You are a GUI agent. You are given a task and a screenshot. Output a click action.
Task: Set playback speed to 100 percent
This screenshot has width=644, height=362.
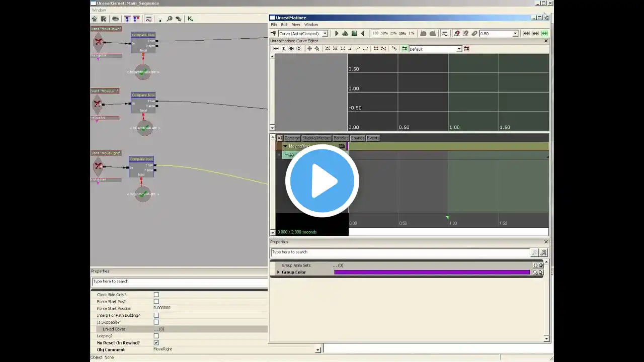point(376,34)
